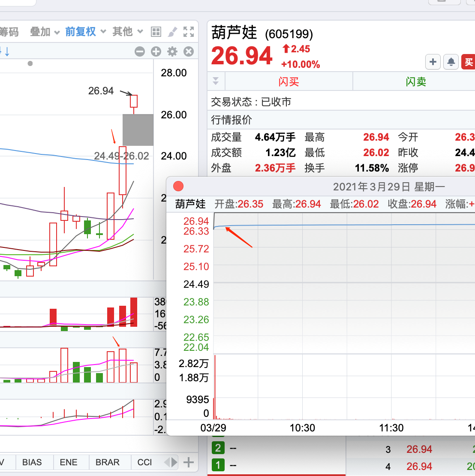Set a price alert with bell icon
475x476 pixels.
[451, 62]
